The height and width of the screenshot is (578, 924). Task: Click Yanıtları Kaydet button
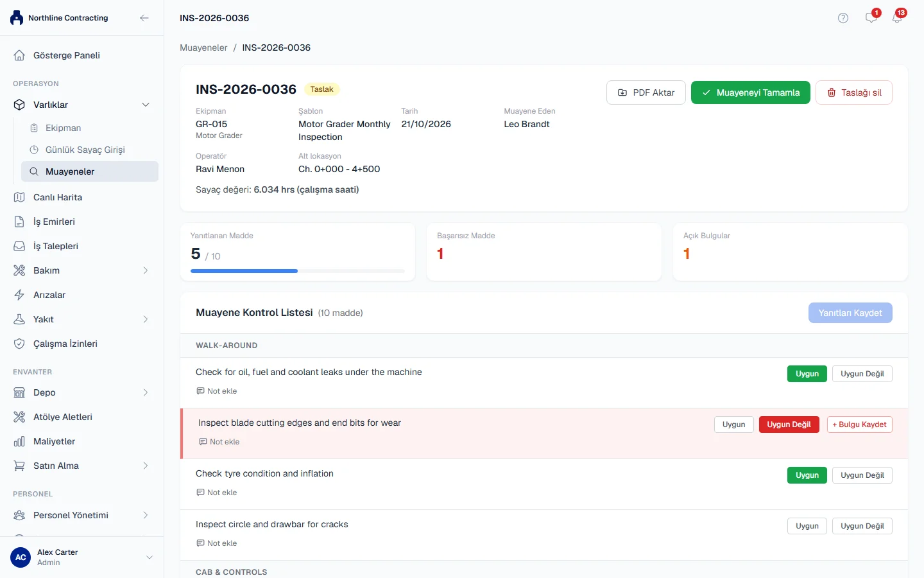[850, 313]
